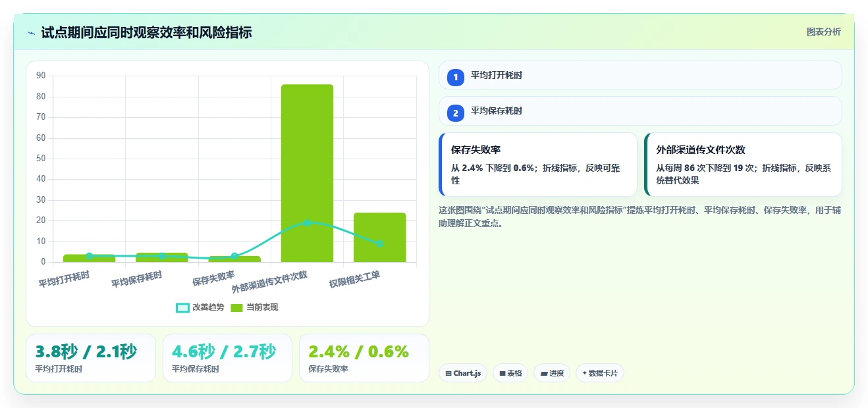Click the 权限相关工单 bar
The width and height of the screenshot is (868, 408).
pos(380,238)
